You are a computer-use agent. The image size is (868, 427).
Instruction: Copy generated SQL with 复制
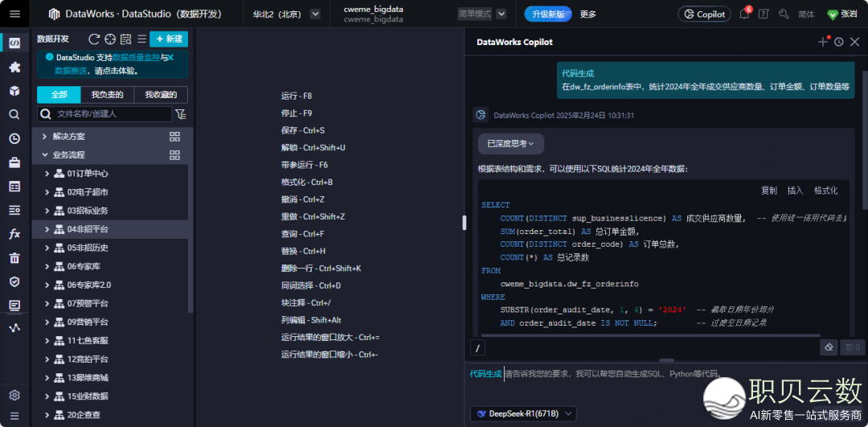click(769, 191)
